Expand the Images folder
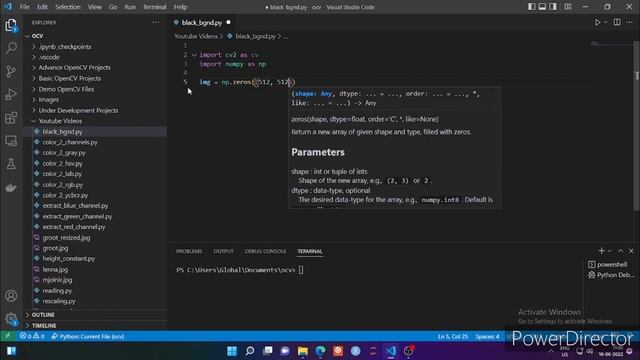This screenshot has height=360, width=640. pos(49,100)
